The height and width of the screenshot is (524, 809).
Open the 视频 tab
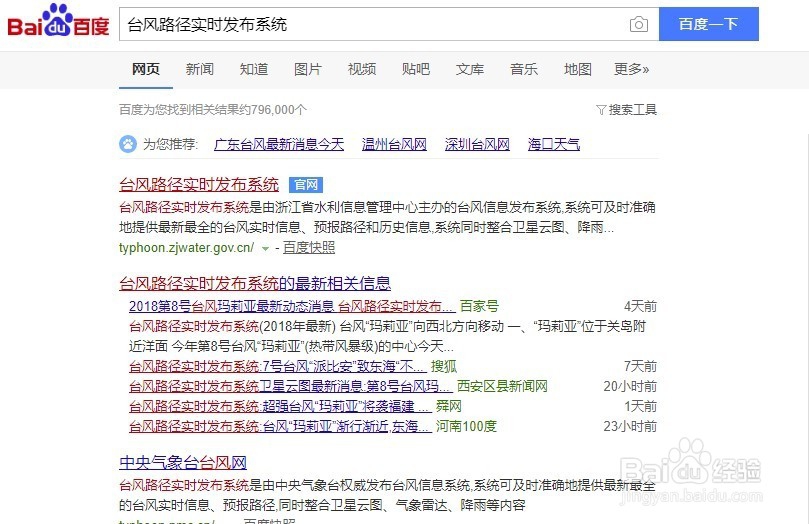pyautogui.click(x=362, y=69)
